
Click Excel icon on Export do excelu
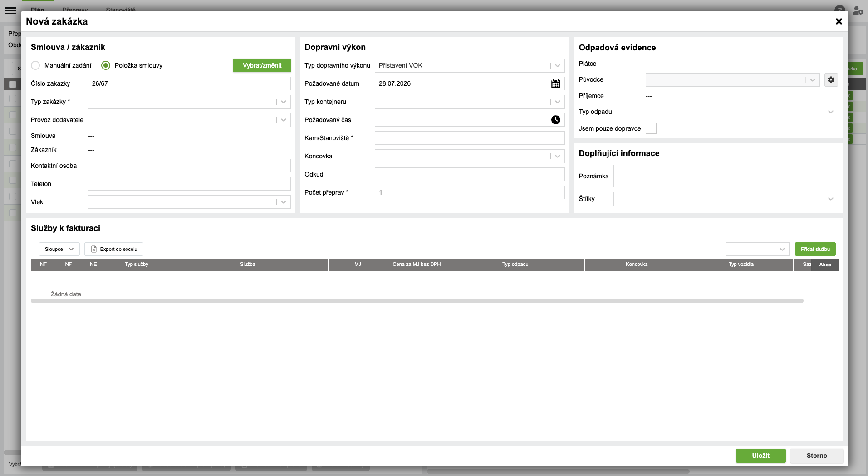[94, 249]
